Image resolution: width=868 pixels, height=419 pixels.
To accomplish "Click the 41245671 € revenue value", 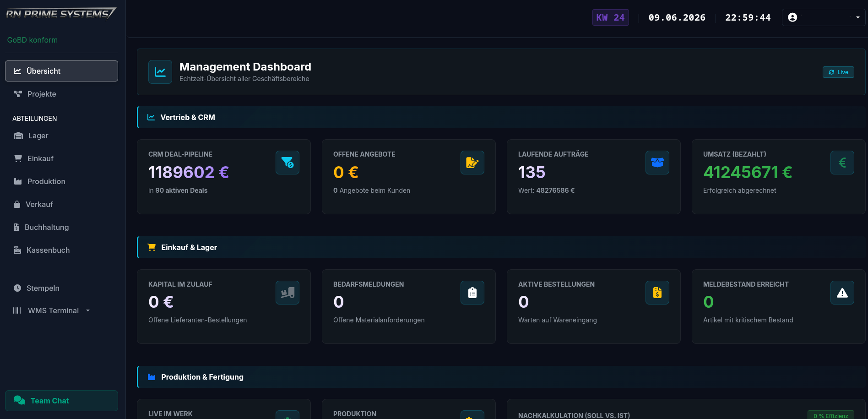I will click(x=748, y=172).
